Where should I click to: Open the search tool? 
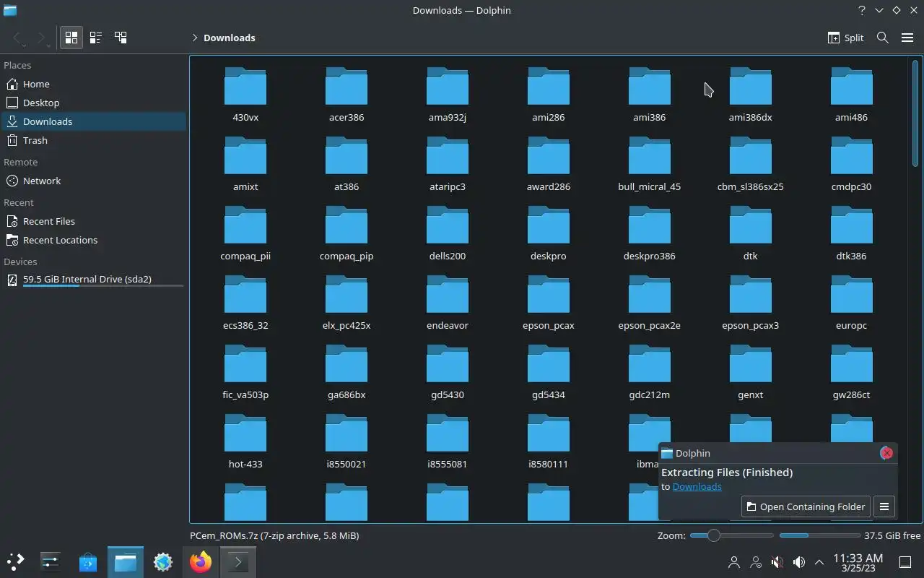[882, 38]
